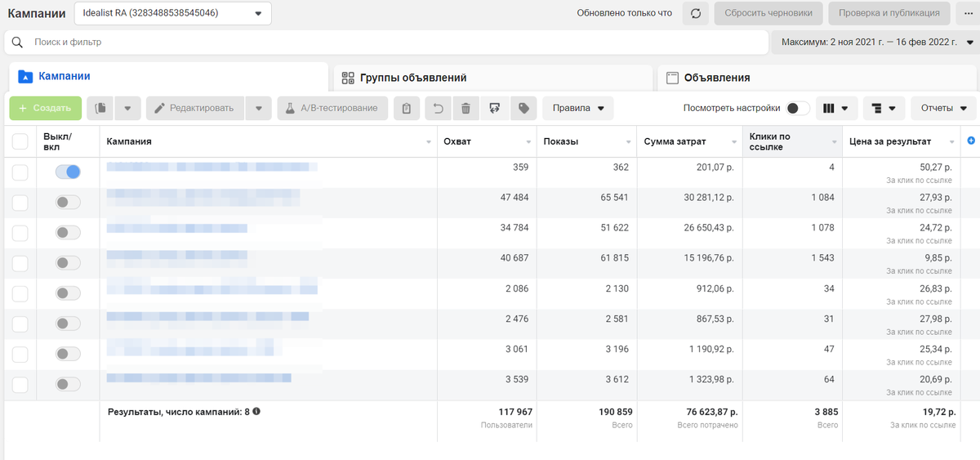This screenshot has height=460, width=980.
Task: Turn off the campaign with 359 reach
Action: pyautogui.click(x=68, y=172)
